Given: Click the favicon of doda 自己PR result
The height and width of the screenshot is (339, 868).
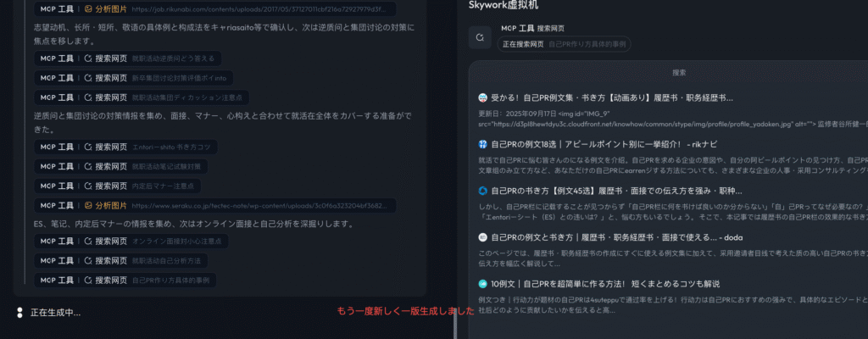Looking at the screenshot, I should [x=483, y=237].
